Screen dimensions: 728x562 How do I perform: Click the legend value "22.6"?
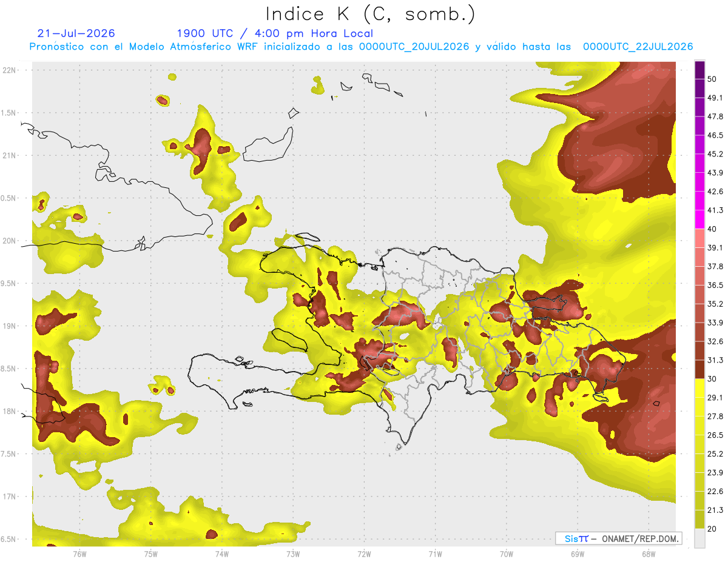click(716, 492)
